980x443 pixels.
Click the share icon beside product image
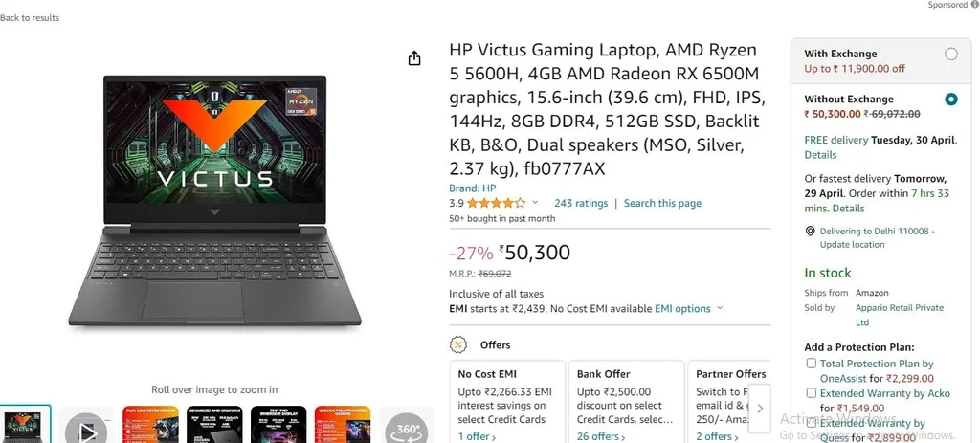[414, 58]
